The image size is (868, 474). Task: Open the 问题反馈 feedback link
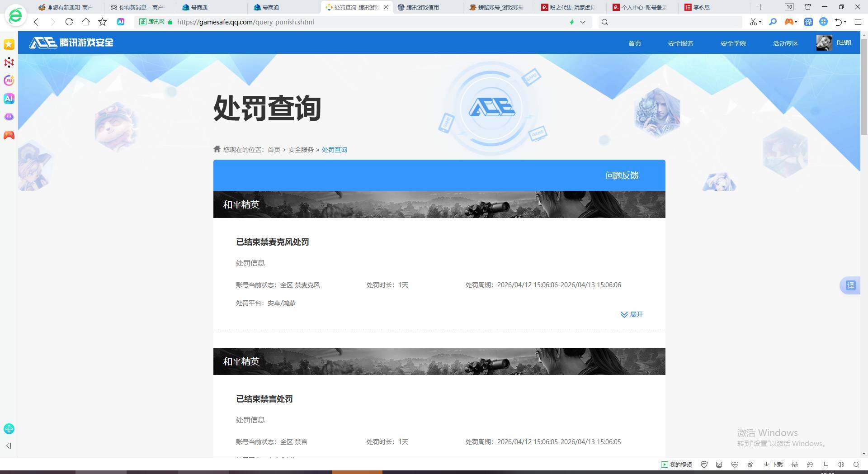(x=622, y=175)
